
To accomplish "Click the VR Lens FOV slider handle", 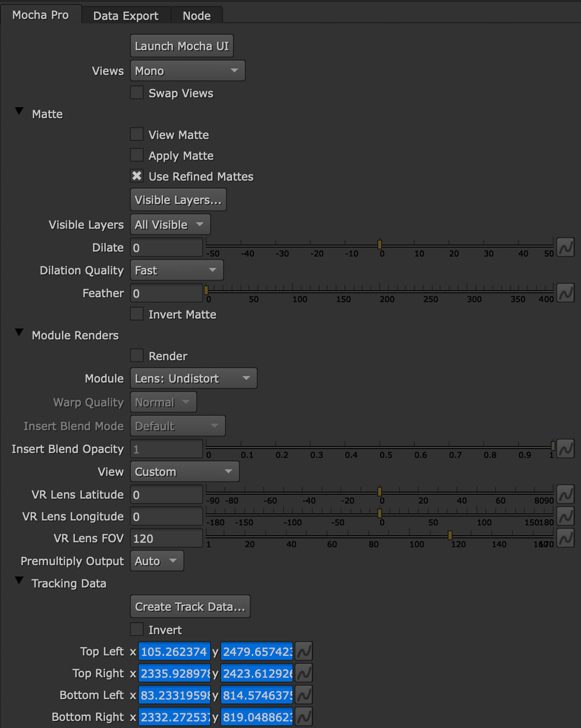I will 450,535.
